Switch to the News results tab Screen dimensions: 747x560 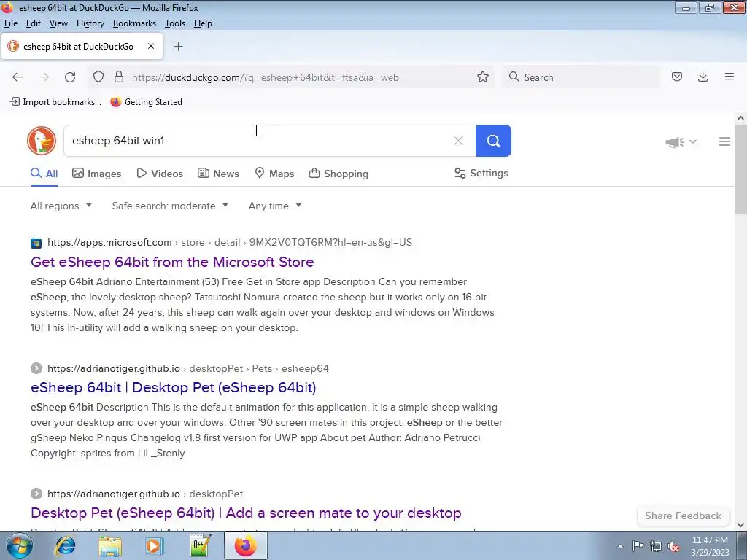218,174
